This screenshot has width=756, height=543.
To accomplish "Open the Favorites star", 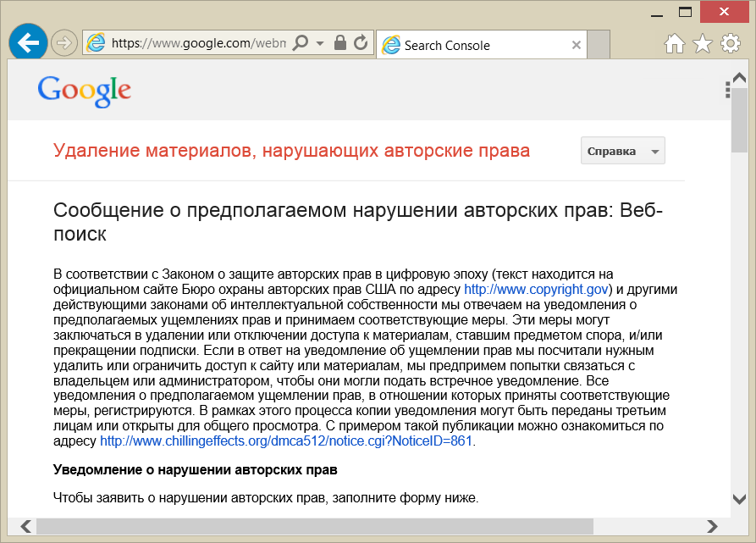I will [x=703, y=44].
